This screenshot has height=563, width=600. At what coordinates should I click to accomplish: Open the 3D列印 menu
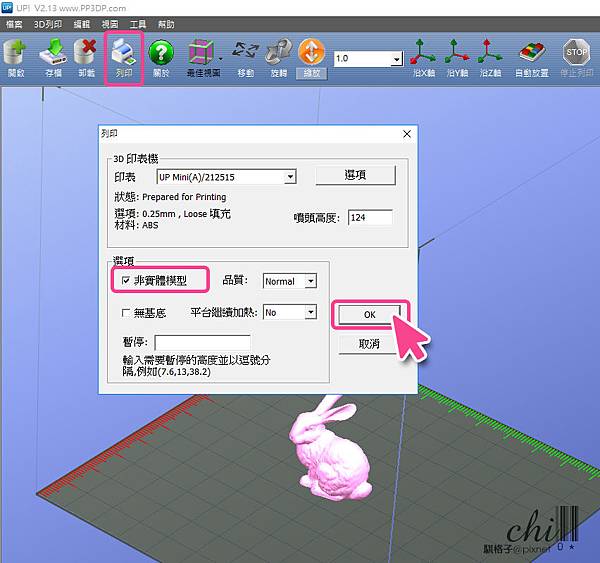(x=48, y=24)
